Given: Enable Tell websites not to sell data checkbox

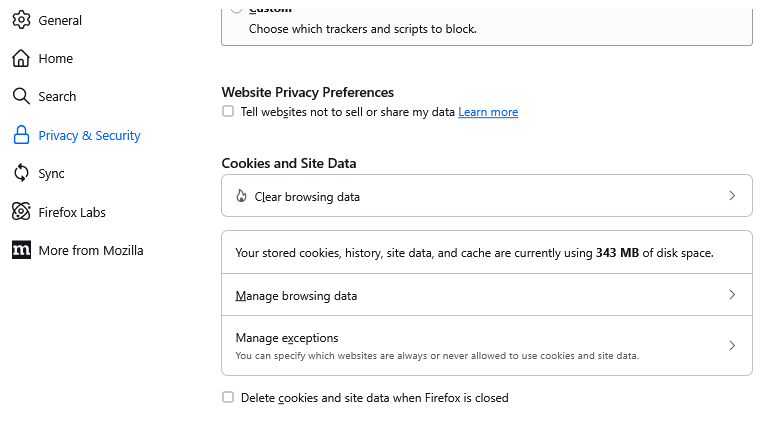Looking at the screenshot, I should 228,112.
